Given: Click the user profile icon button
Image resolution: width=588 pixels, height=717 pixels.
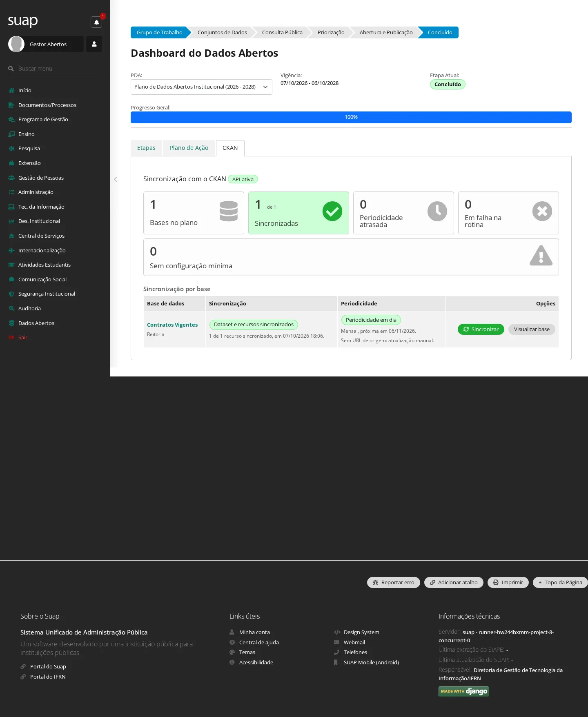Looking at the screenshot, I should coord(94,44).
